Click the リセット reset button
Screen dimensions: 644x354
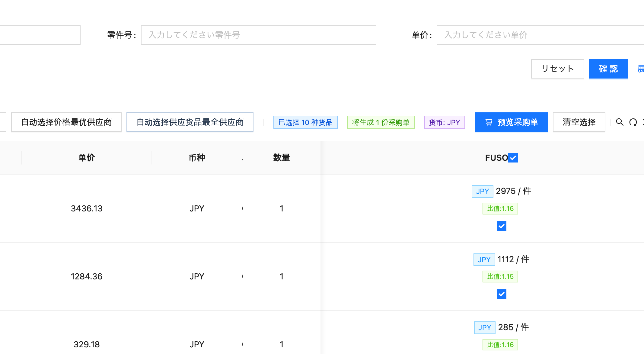pos(557,69)
